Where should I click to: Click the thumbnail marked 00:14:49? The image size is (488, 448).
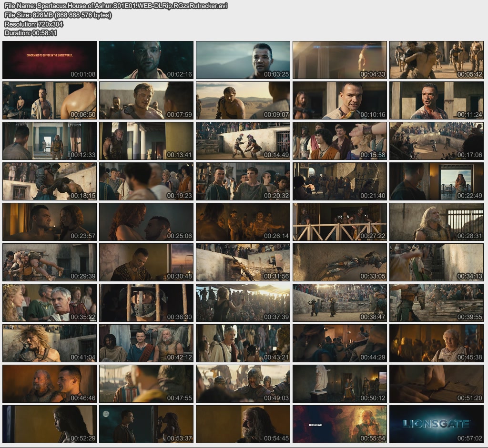[243, 141]
